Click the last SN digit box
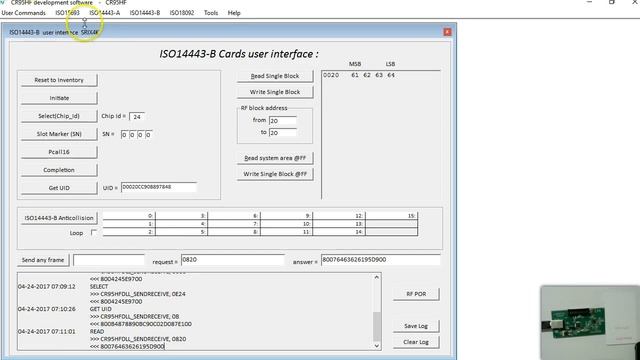This screenshot has height=360, width=640. (148, 135)
